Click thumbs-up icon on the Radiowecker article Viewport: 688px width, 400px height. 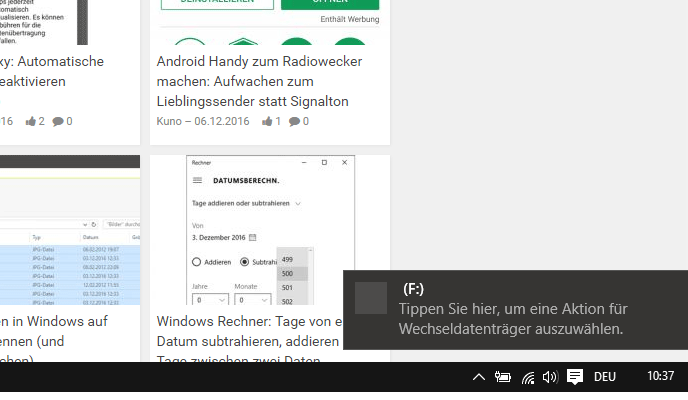pos(267,122)
